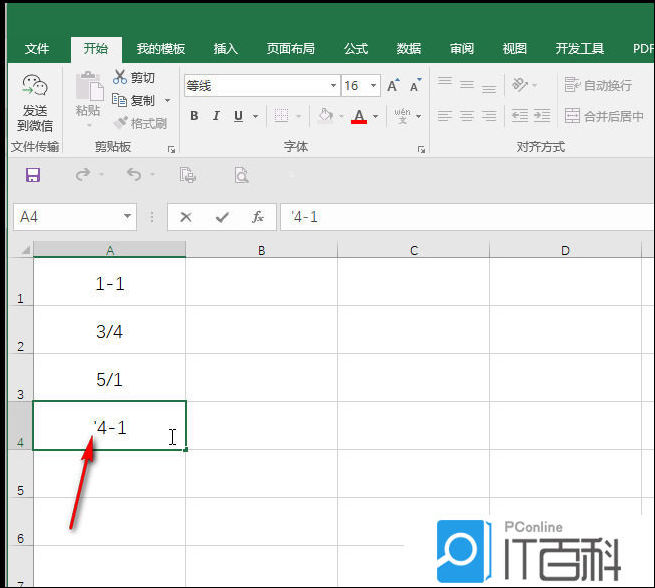Switch to the Data (数据) tab
Screen dimensions: 655x588
409,49
